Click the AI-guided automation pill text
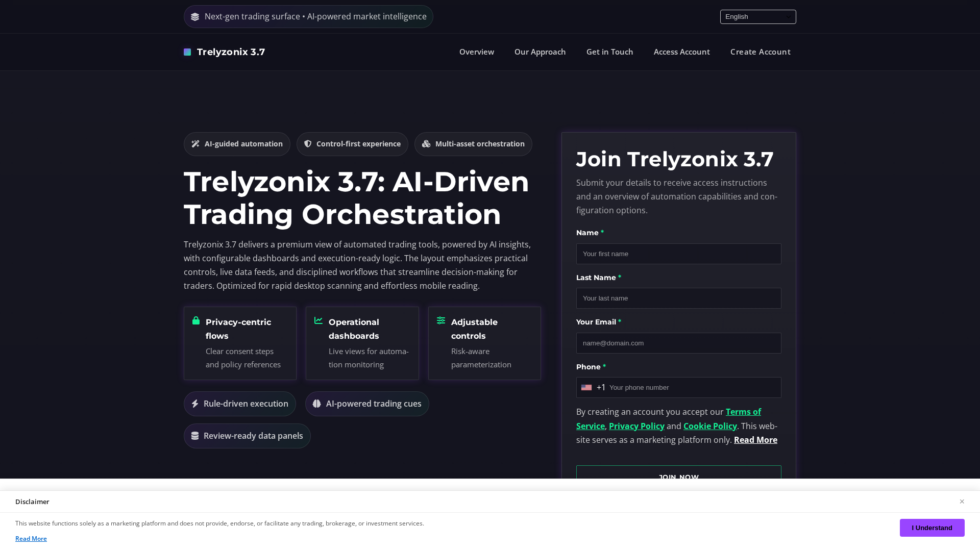Image resolution: width=980 pixels, height=551 pixels. coord(243,144)
